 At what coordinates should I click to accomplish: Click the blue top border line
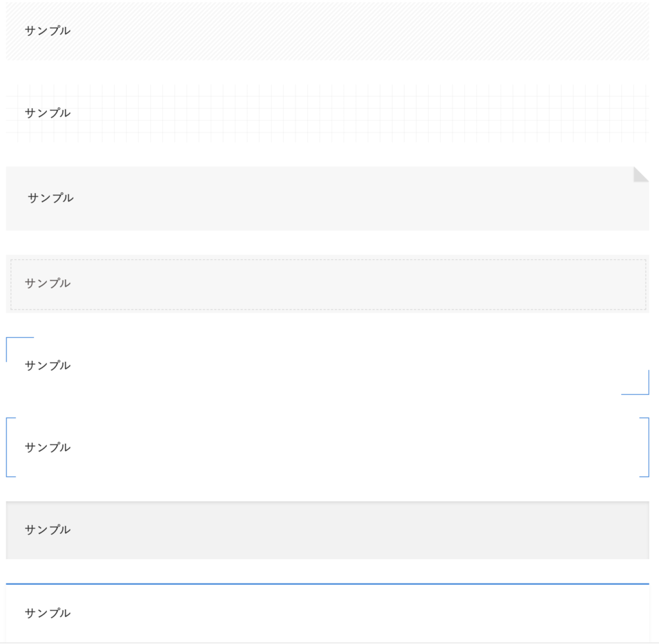coord(328,584)
